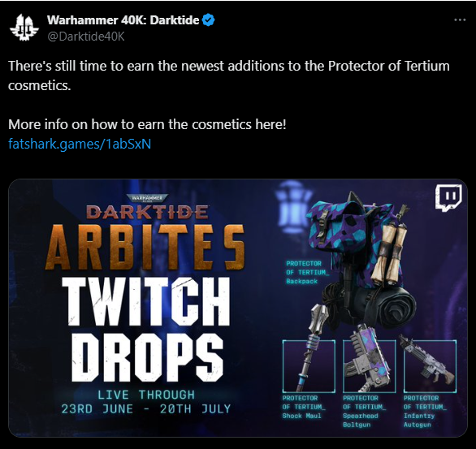Click the ARBITES orange title text

point(145,248)
